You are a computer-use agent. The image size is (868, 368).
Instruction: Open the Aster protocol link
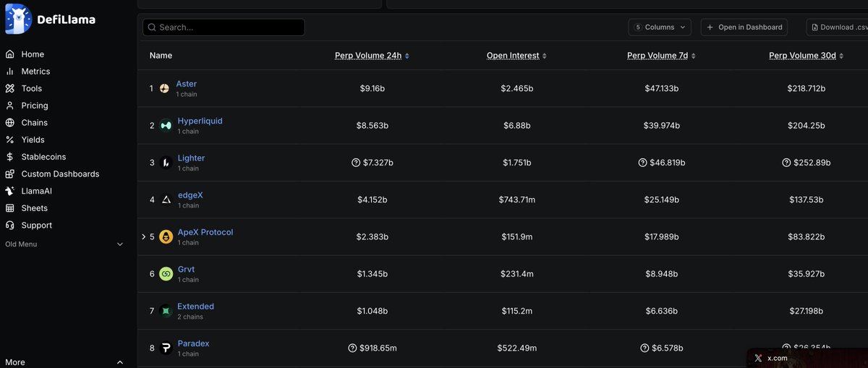click(x=187, y=84)
